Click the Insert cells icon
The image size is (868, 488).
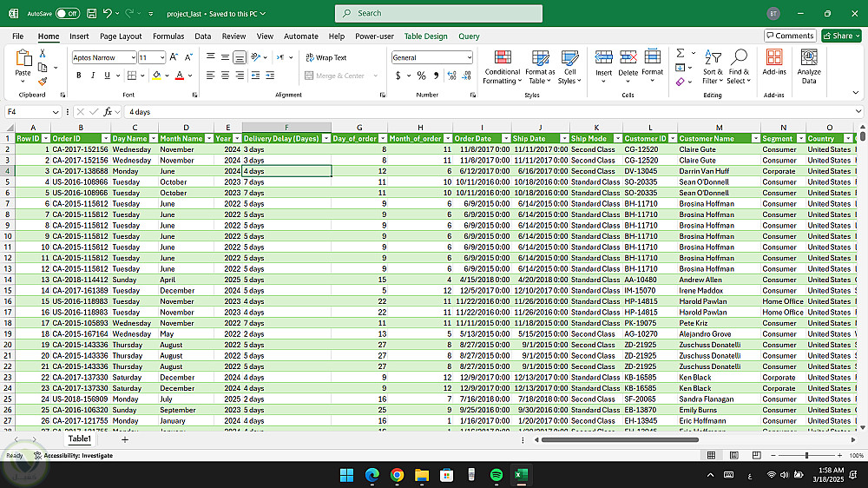click(x=603, y=57)
